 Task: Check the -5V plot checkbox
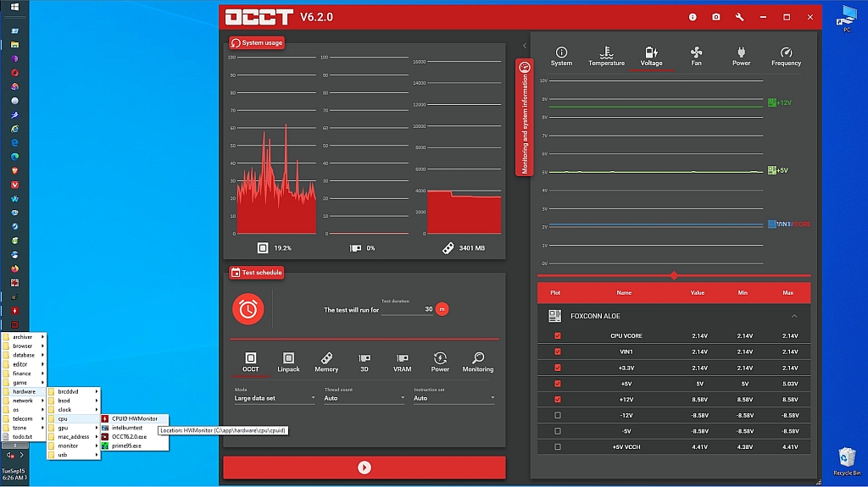coord(558,431)
